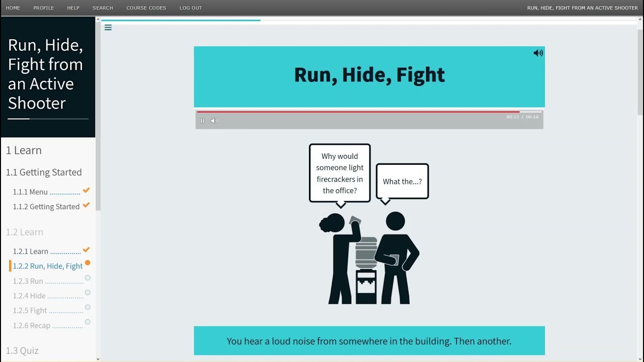This screenshot has width=644, height=362.
Task: Expand the 1.3 Quiz section
Action: coord(22,350)
